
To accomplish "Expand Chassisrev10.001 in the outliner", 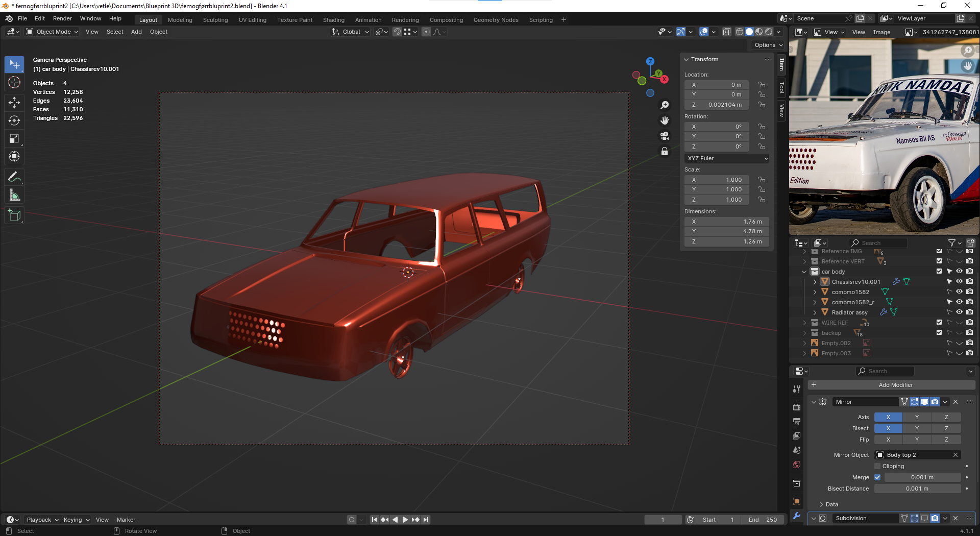I will coord(815,282).
